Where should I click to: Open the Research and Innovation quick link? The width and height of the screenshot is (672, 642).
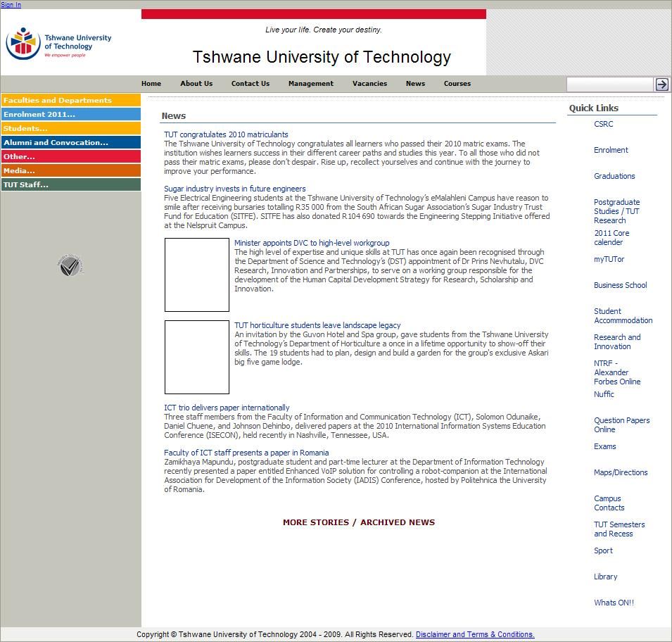click(617, 342)
